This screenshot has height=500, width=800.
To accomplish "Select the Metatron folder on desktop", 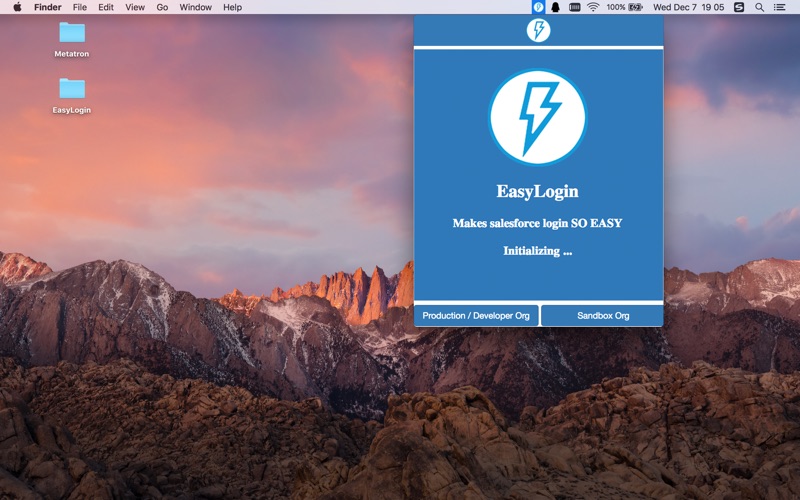I will click(71, 39).
